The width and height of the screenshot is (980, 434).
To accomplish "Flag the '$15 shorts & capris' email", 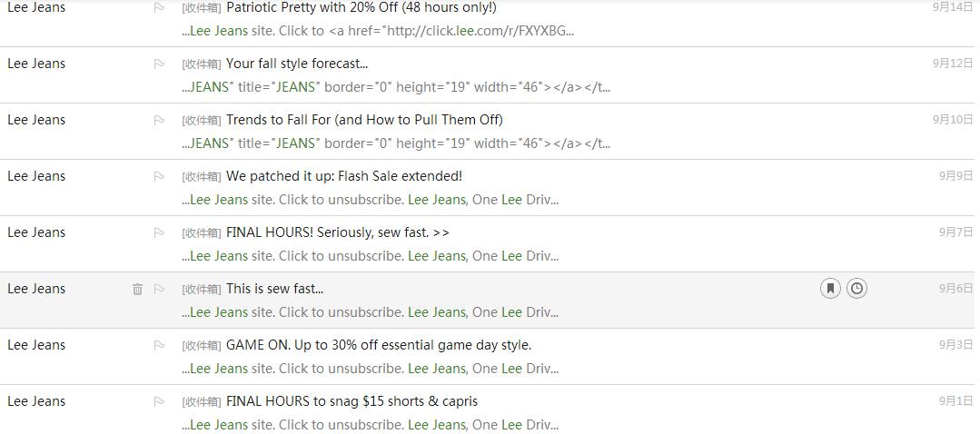I will coord(159,401).
